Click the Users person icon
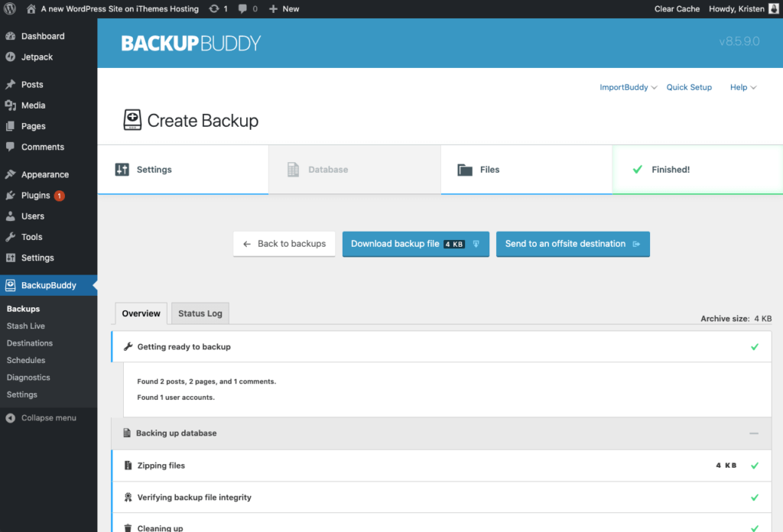This screenshot has width=783, height=532. tap(11, 216)
